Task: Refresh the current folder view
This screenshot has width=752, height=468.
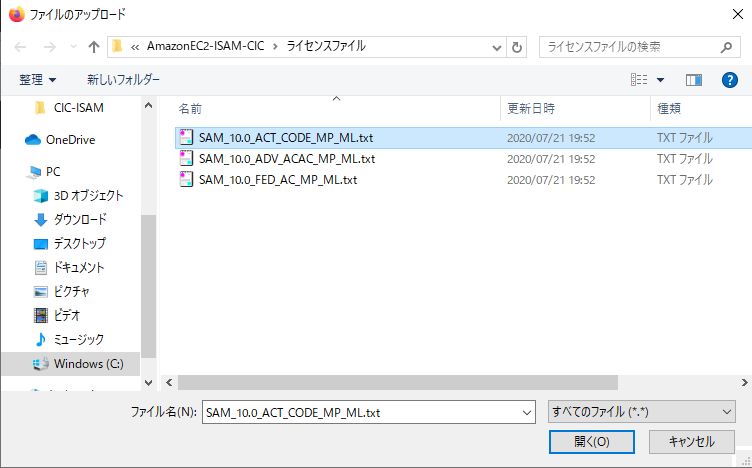Action: point(517,47)
